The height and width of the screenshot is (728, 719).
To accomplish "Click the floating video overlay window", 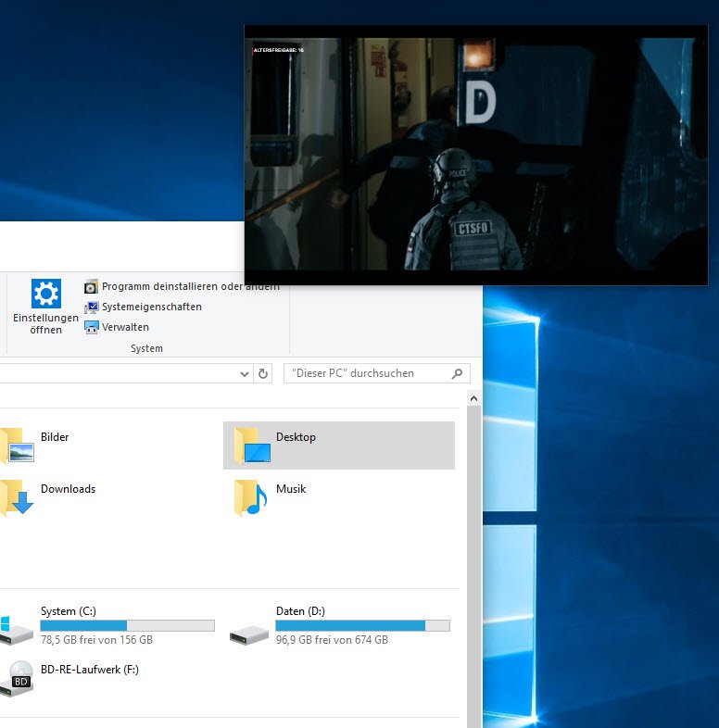I will (475, 155).
